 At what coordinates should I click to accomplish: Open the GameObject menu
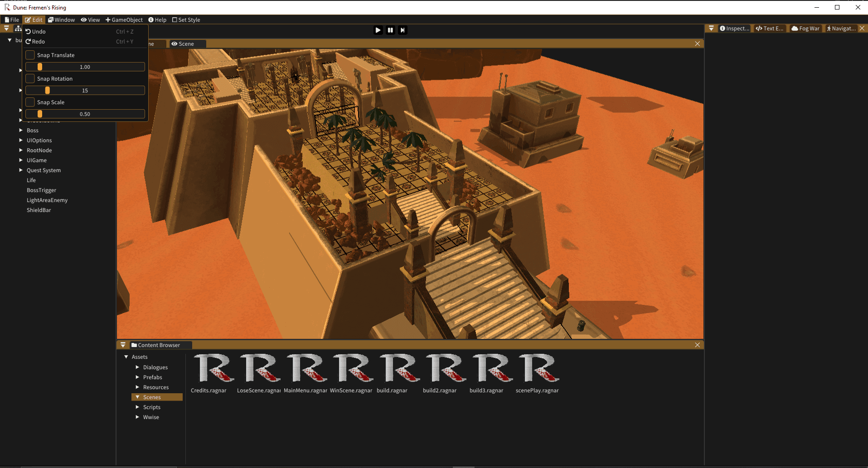(x=124, y=19)
